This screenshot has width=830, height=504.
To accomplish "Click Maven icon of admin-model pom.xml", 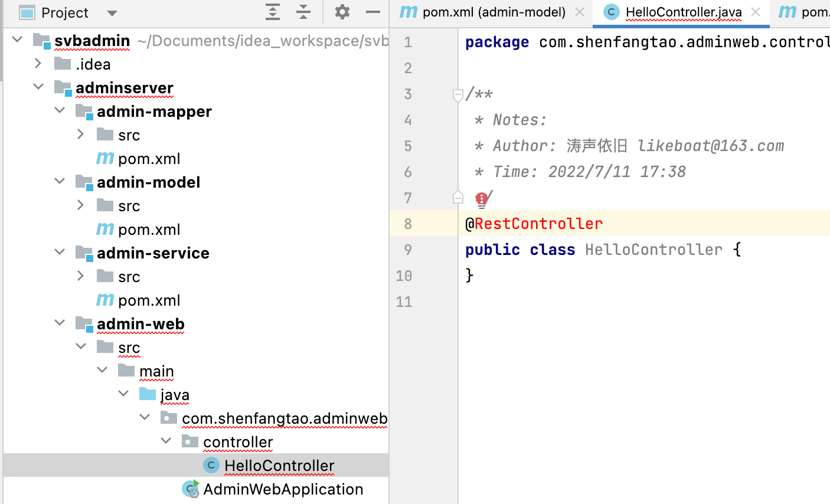I will [105, 229].
